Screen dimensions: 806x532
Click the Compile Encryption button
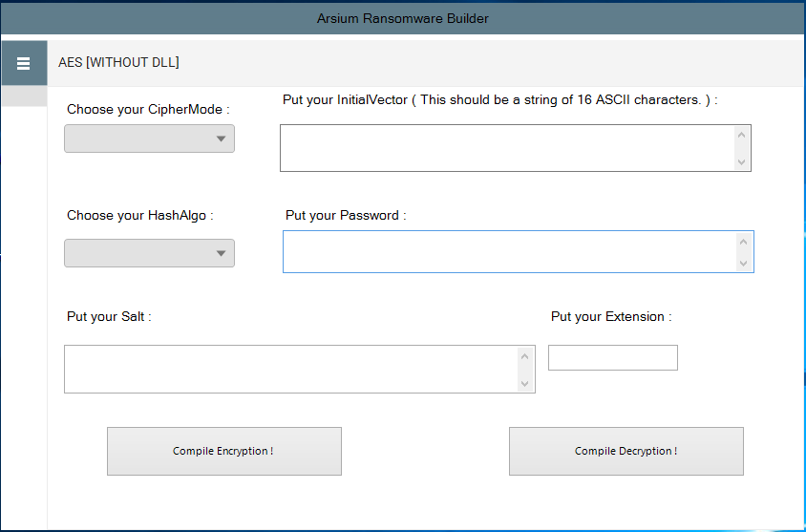pyautogui.click(x=224, y=452)
